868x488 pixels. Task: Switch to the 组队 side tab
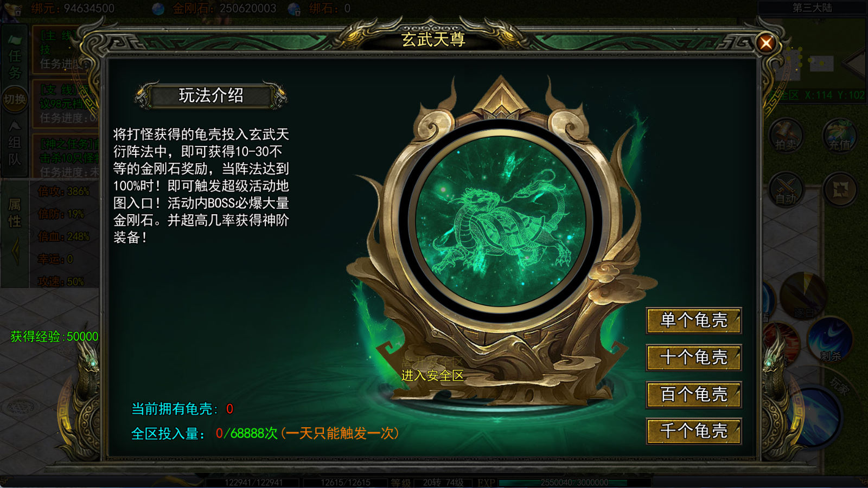(15, 144)
